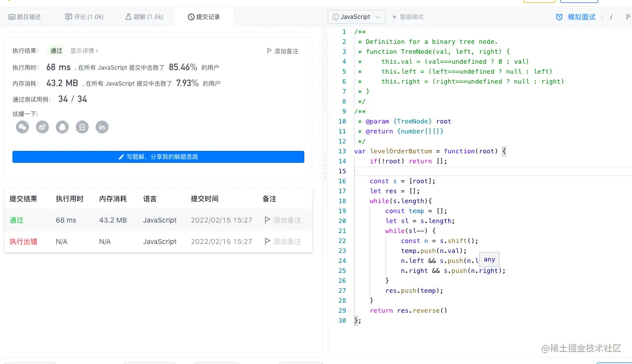This screenshot has height=364, width=632.
Task: Click the blue 写题解 share solution button
Action: click(158, 157)
